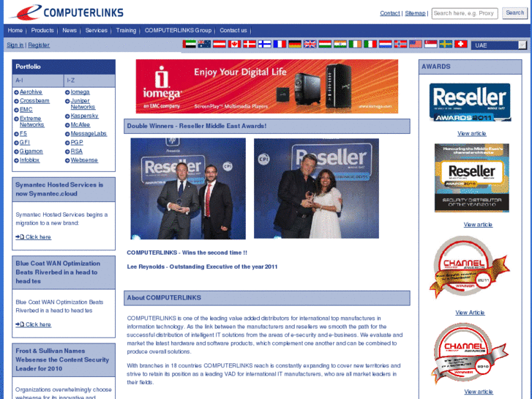Open the McAfee link
532x399 pixels.
point(80,125)
